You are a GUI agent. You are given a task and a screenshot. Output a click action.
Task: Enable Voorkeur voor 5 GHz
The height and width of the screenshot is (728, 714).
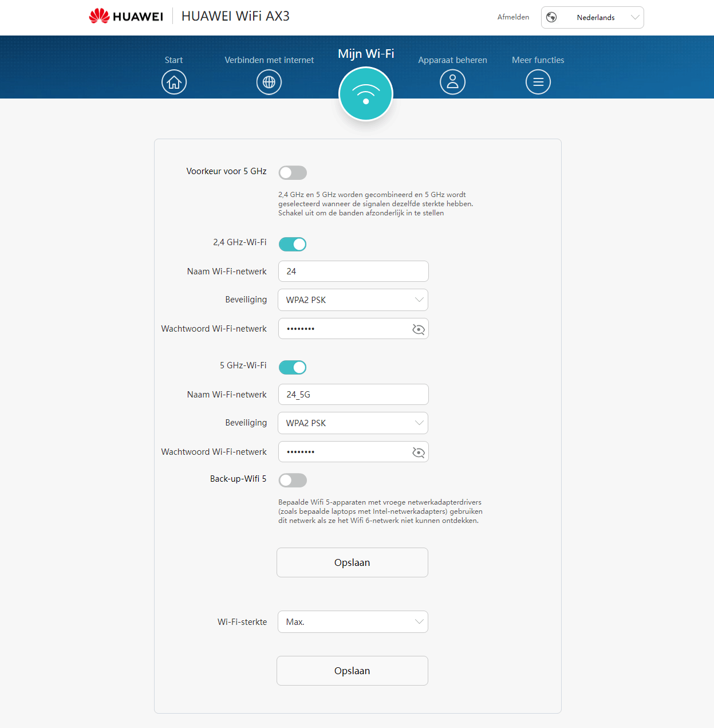[x=293, y=172]
